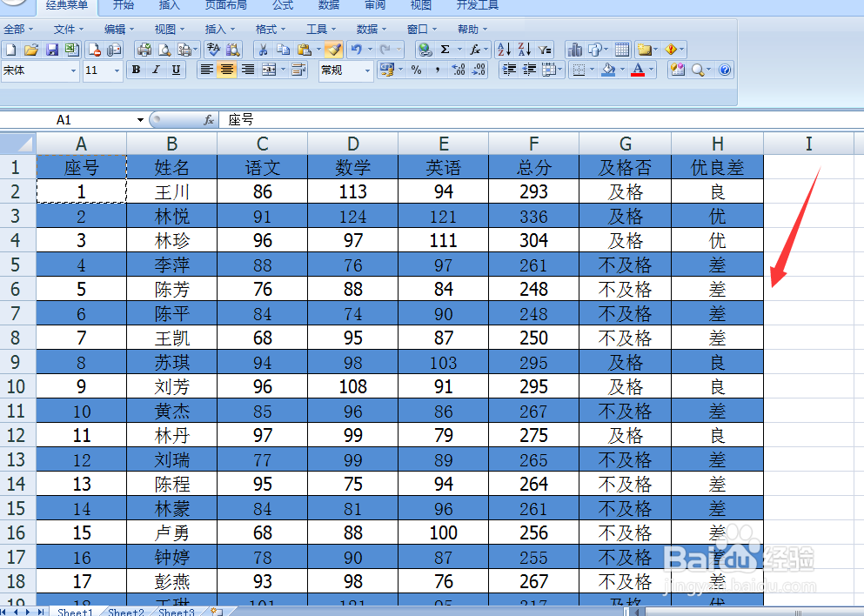The height and width of the screenshot is (616, 864).
Task: Click the insert function fx button in formula bar
Action: tap(209, 120)
